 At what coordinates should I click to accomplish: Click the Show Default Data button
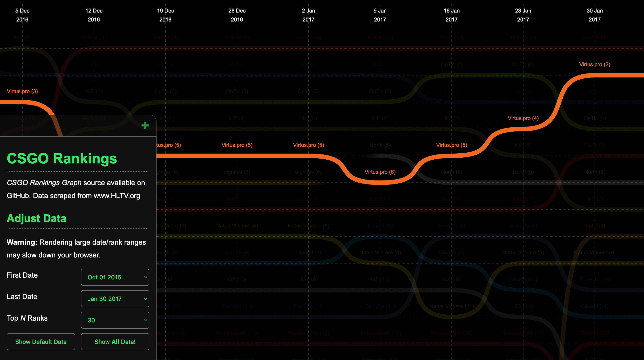[x=41, y=342]
